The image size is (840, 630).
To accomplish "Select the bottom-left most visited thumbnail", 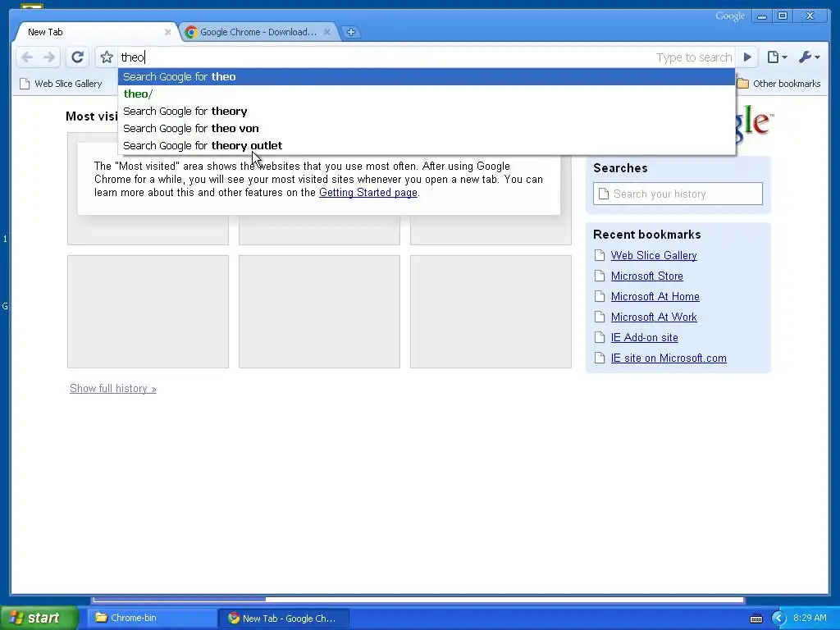I will click(148, 312).
